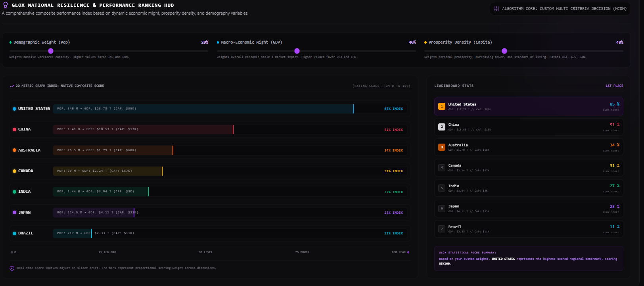
Task: Click the 23% INDEX value for Japan
Action: tap(393, 213)
